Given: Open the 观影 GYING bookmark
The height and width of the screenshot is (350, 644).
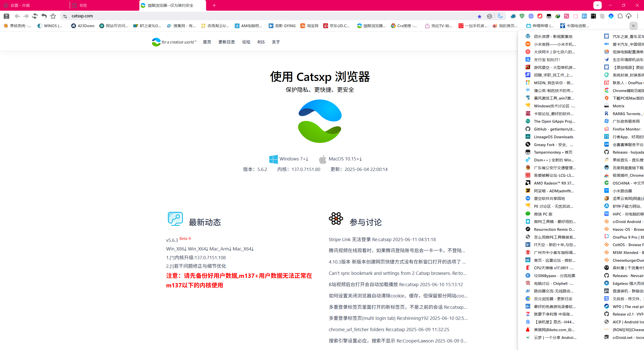Looking at the screenshot, I should [282, 26].
